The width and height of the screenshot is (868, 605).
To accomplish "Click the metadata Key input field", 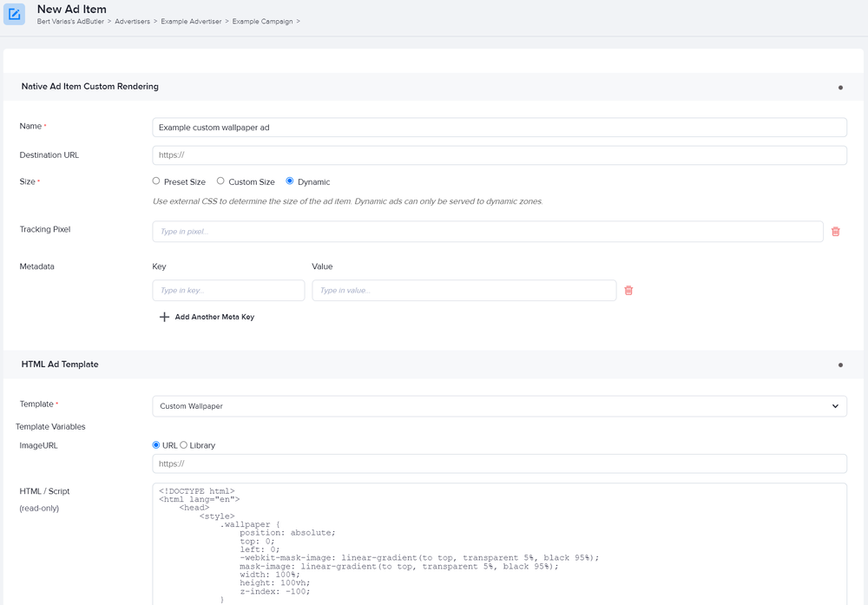I will 228,290.
